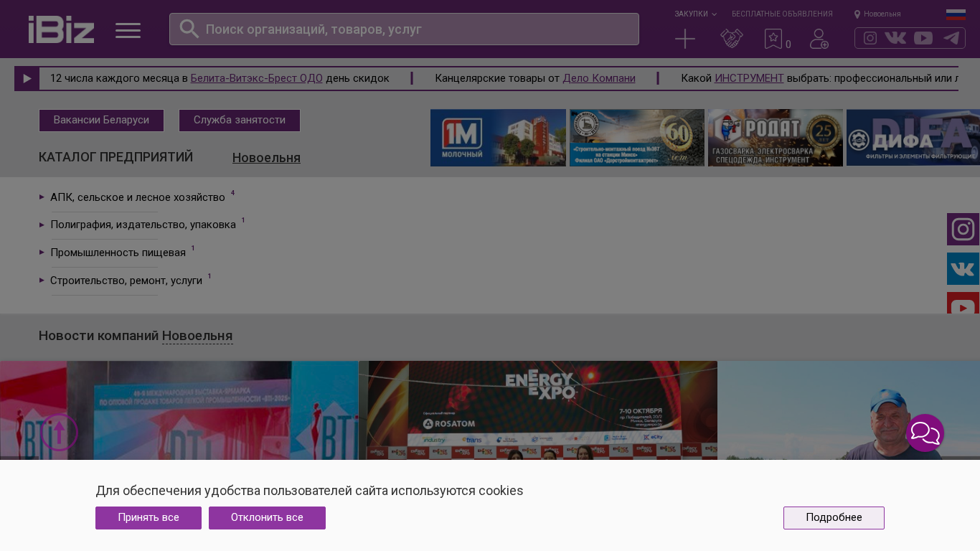
Task: Open YouTube from header social box
Action: [923, 38]
